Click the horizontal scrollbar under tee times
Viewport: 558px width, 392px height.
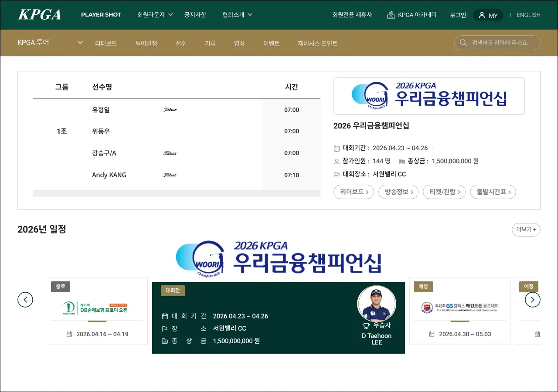pos(177,194)
